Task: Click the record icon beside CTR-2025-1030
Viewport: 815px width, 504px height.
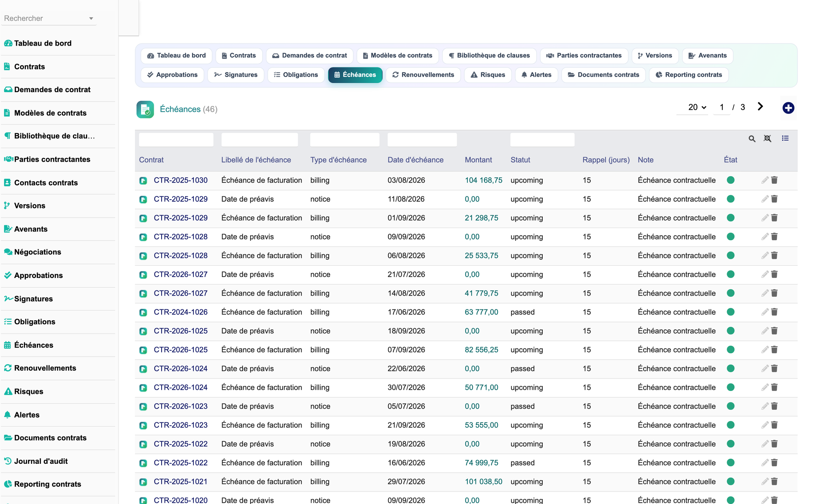Action: [143, 180]
